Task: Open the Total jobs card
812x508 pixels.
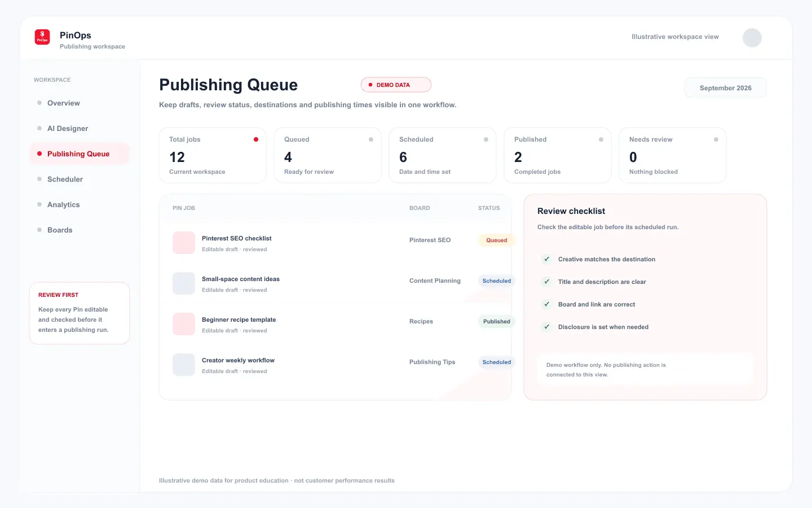Action: pos(213,155)
